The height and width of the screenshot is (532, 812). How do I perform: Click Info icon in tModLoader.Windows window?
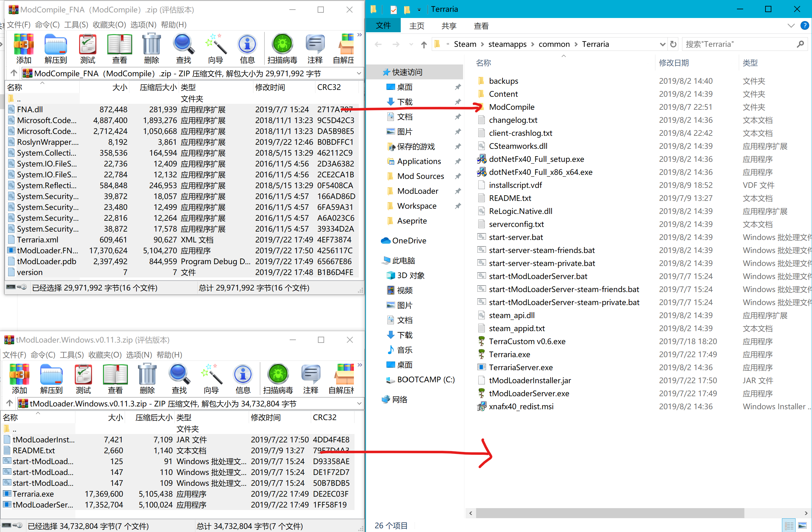[243, 379]
